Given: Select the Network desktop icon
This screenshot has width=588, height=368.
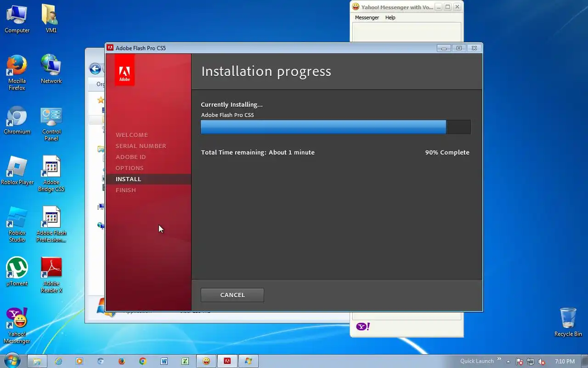Looking at the screenshot, I should (51, 69).
